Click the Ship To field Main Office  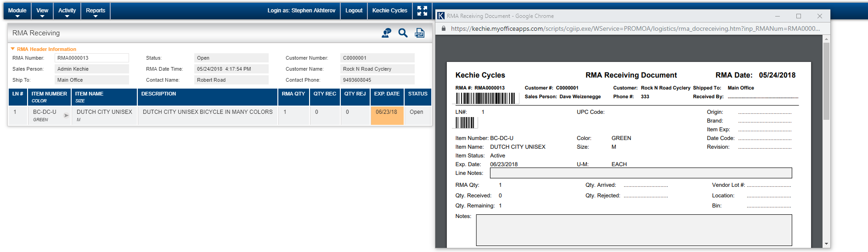(x=92, y=80)
